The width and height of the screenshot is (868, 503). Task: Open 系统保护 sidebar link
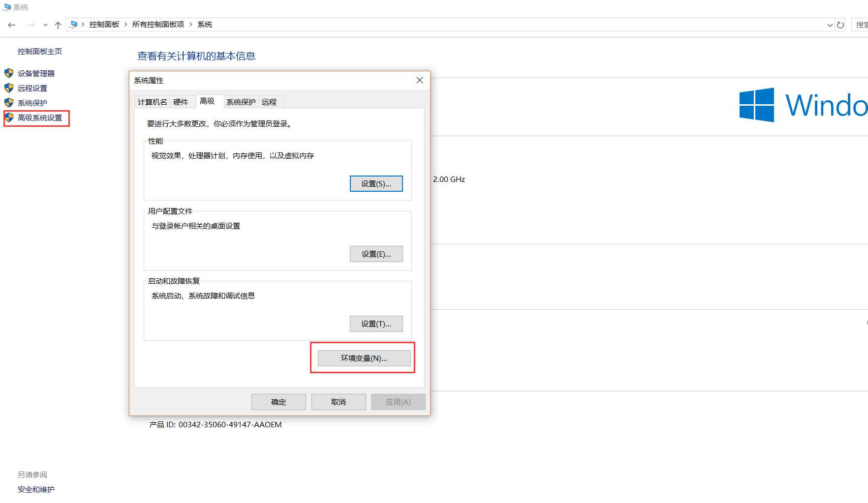pos(32,103)
